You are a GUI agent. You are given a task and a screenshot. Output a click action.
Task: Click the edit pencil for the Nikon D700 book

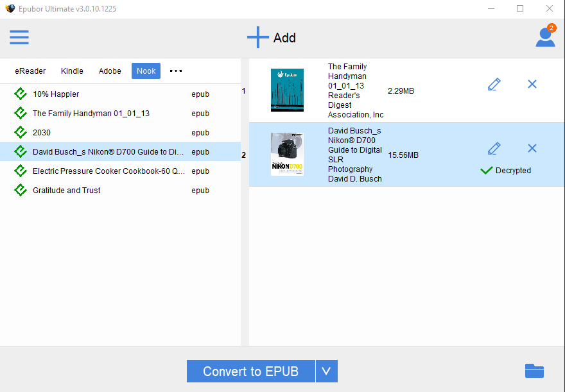point(494,148)
